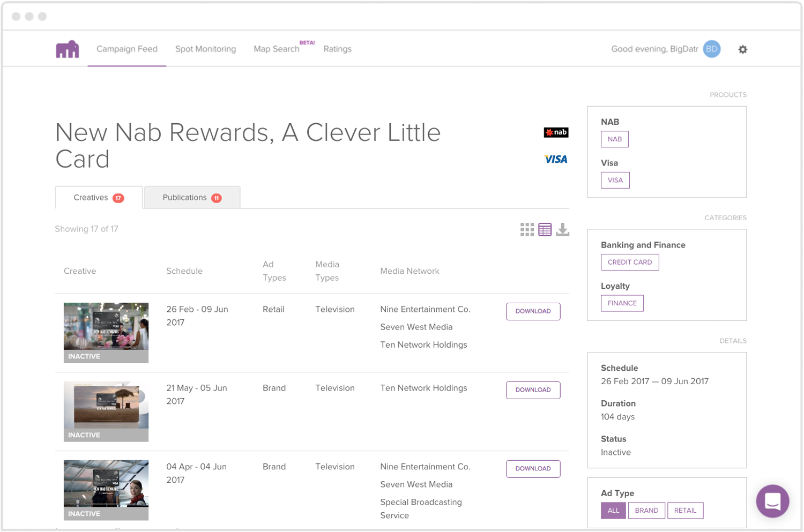Select the Creatives tab
804x532 pixels.
tap(99, 198)
